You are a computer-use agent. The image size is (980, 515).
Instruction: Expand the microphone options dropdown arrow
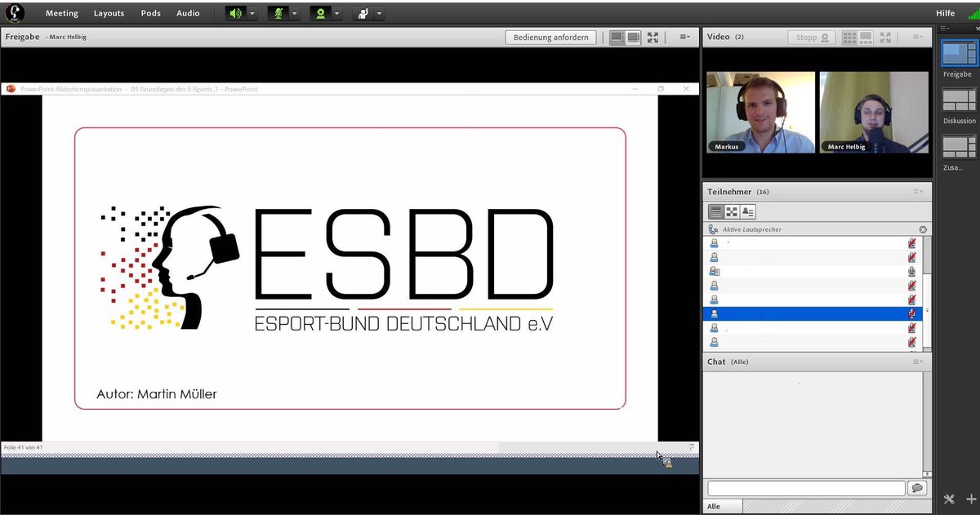(294, 14)
